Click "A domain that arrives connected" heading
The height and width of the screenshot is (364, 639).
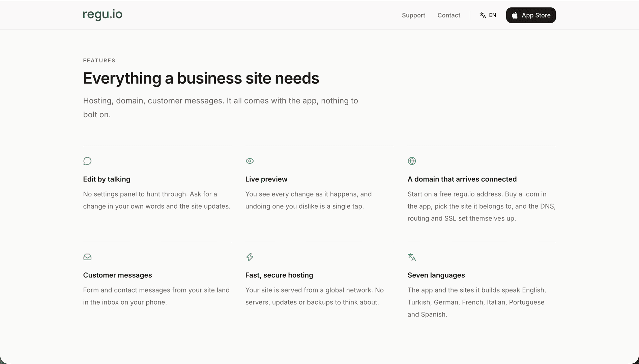(x=462, y=179)
